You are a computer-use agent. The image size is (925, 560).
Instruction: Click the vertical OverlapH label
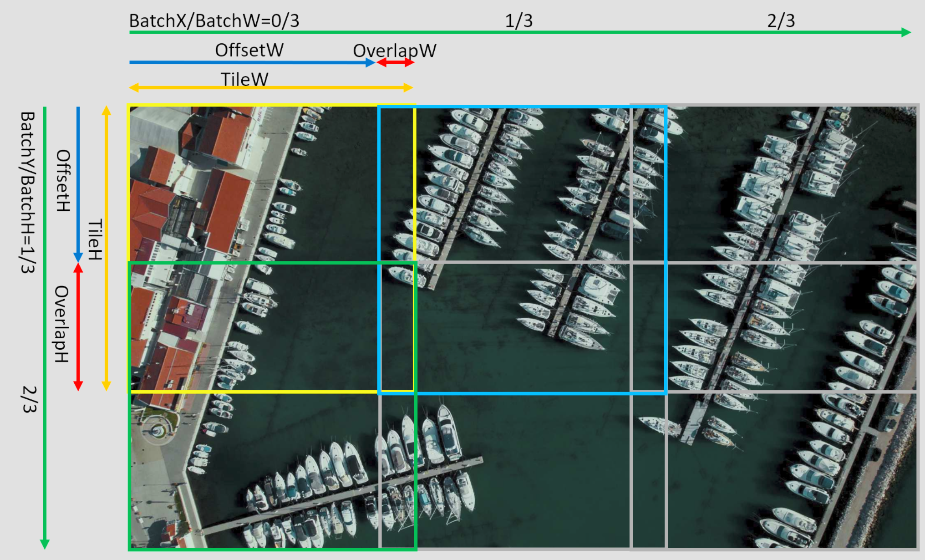coord(61,324)
